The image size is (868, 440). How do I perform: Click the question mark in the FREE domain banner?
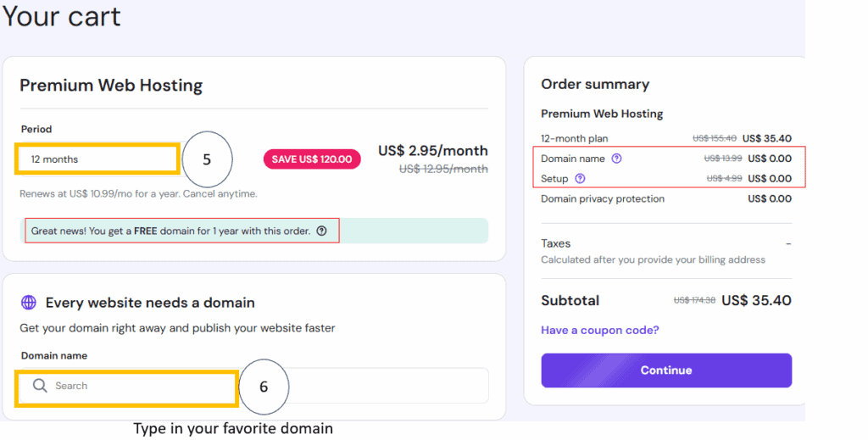[321, 231]
